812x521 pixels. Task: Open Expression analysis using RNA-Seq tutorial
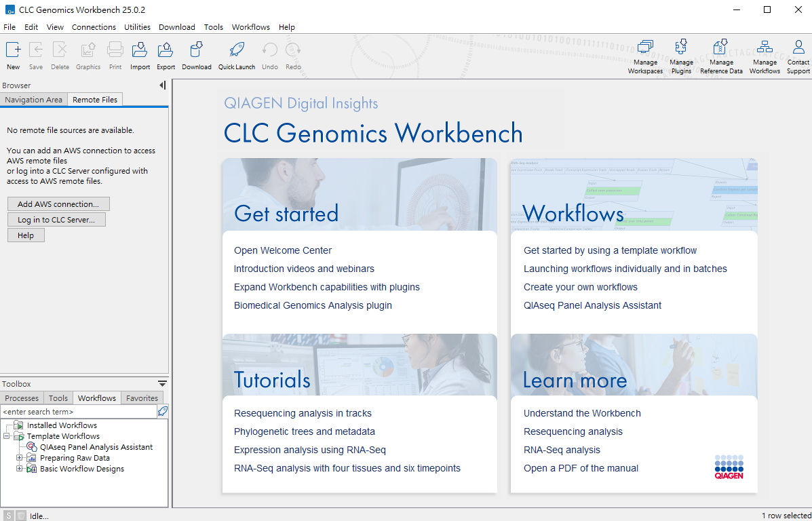click(310, 450)
